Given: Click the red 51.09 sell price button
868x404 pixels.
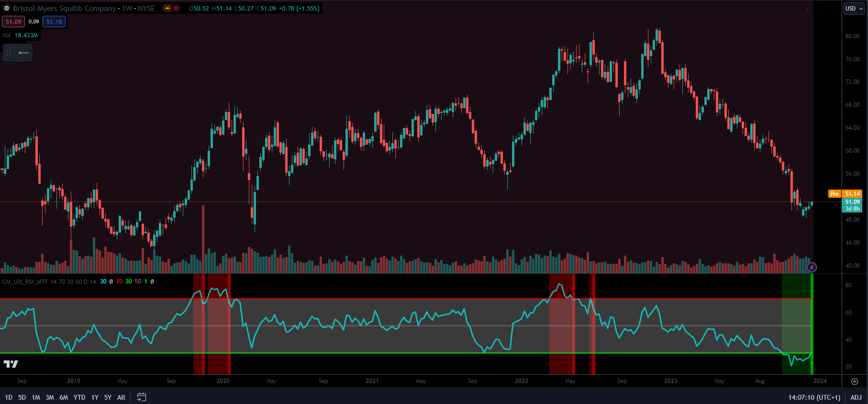Looking at the screenshot, I should 13,22.
